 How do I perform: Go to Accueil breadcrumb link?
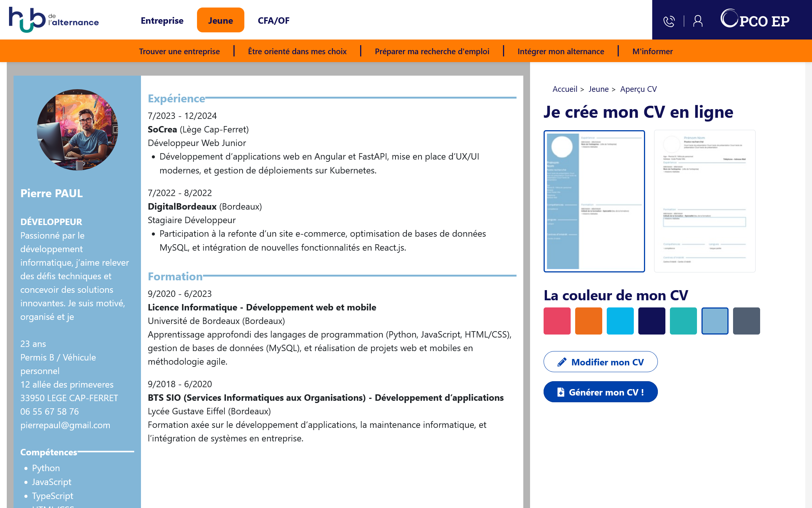[565, 89]
